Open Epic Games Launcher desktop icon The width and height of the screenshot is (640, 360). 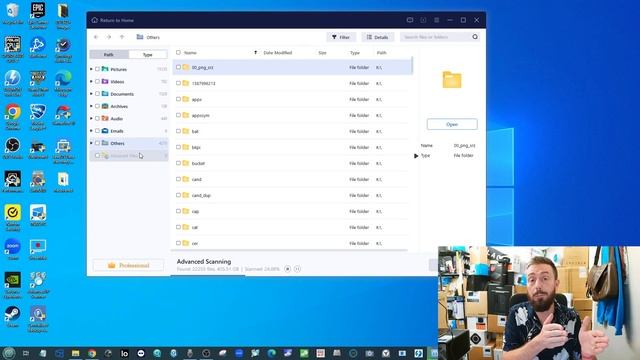click(38, 15)
